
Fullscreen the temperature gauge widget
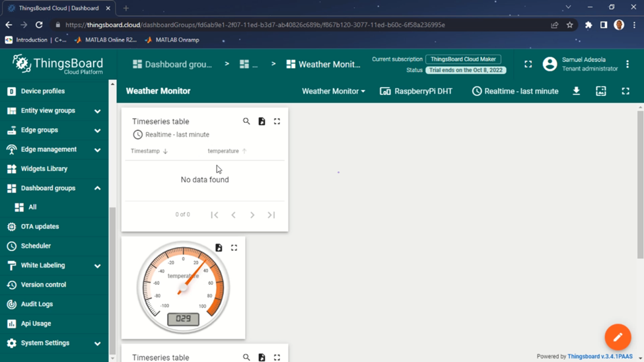(x=234, y=248)
